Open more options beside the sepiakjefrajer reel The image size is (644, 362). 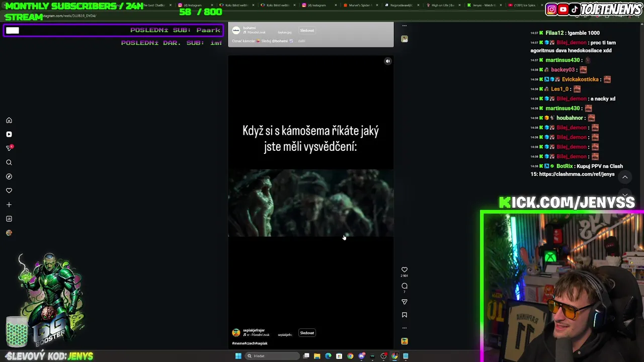tap(405, 328)
